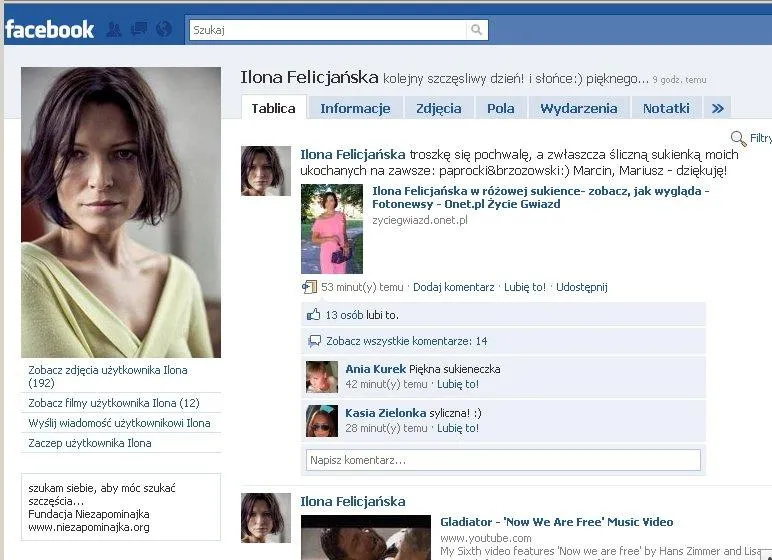Open the pink dress article thumbnail
Viewport: 772px width, 560px height.
pos(332,229)
